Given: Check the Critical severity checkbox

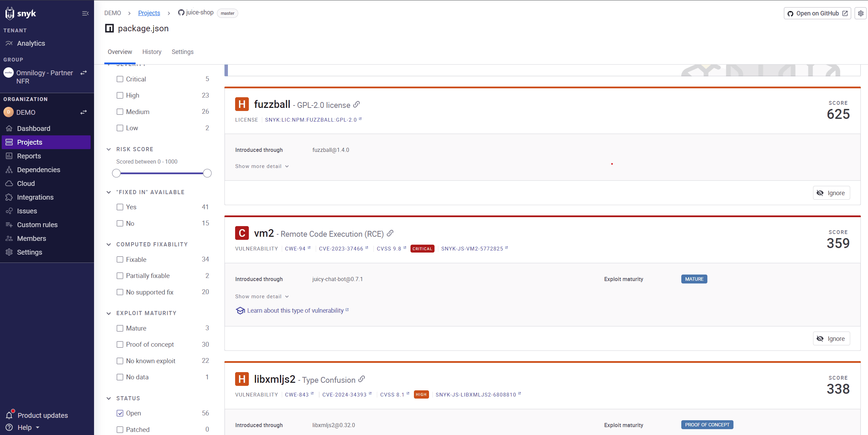Looking at the screenshot, I should click(x=120, y=79).
